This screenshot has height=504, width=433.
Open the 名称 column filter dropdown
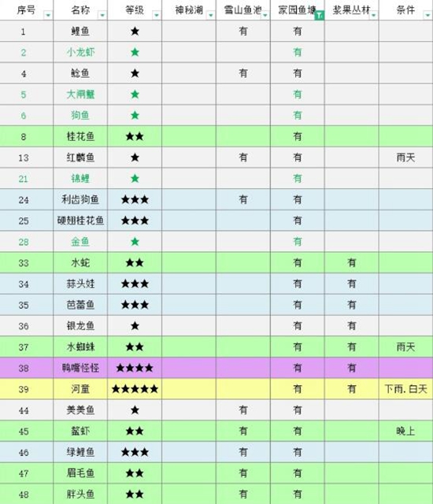(x=102, y=15)
